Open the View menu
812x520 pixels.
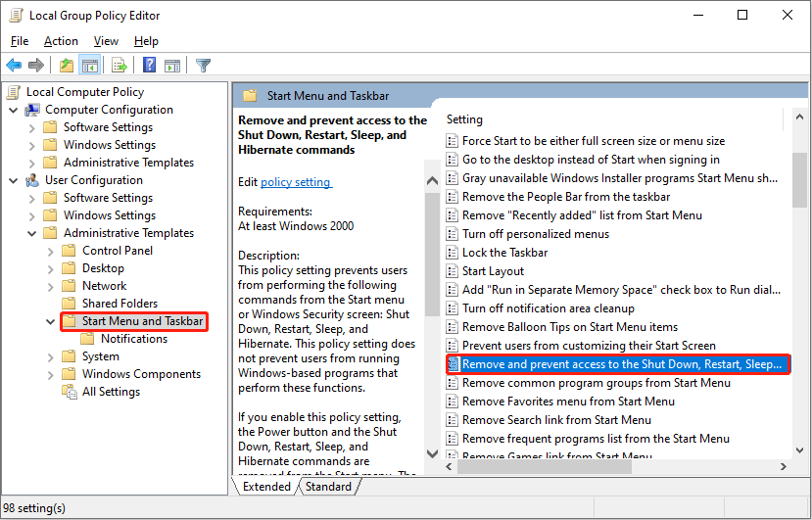pos(106,41)
